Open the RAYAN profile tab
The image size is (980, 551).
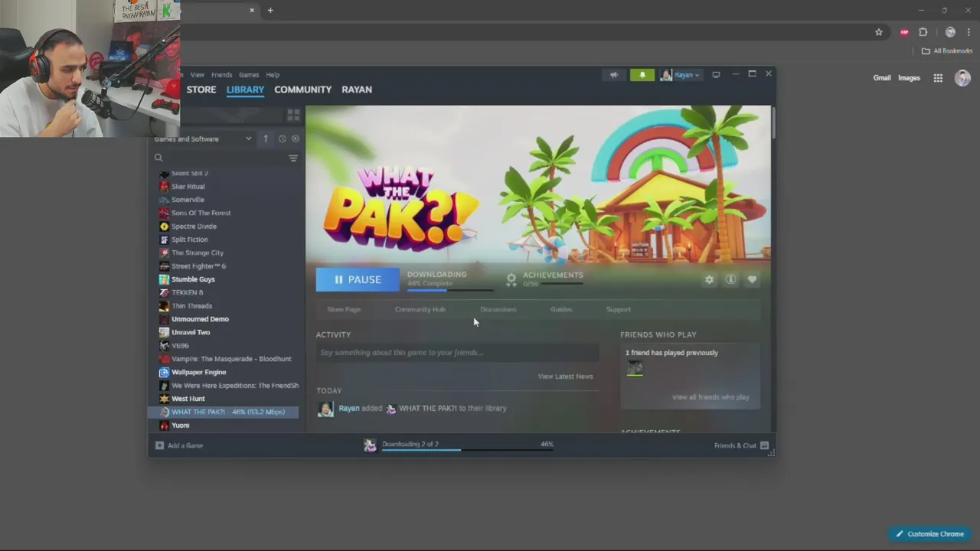(357, 90)
